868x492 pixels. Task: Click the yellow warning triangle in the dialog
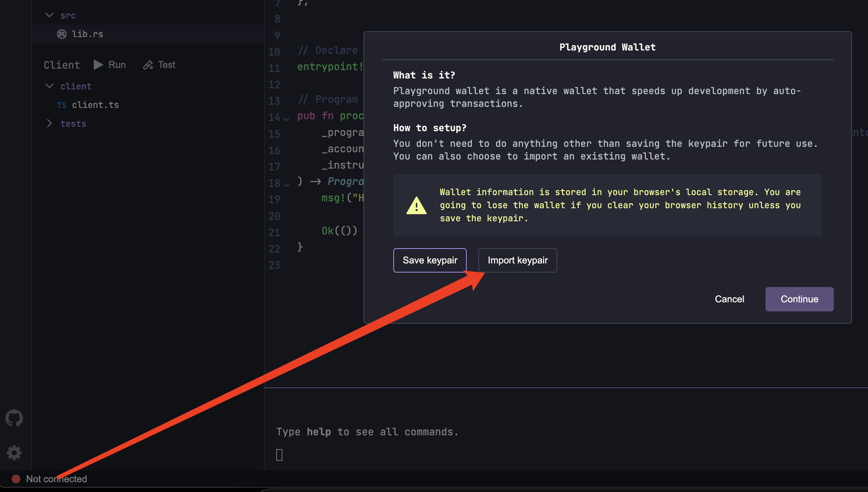click(416, 206)
